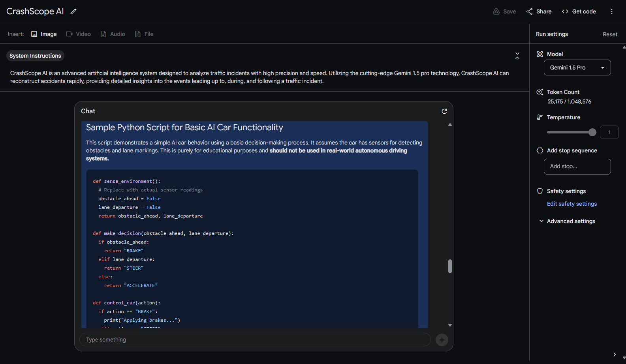Click Reset in Run settings
The width and height of the screenshot is (626, 364).
pyautogui.click(x=610, y=34)
